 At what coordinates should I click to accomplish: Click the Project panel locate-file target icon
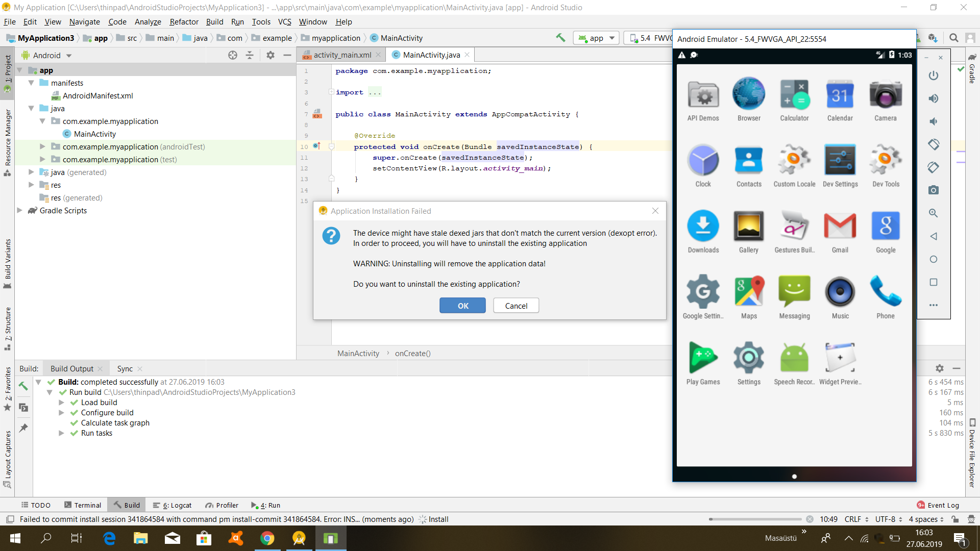coord(233,55)
